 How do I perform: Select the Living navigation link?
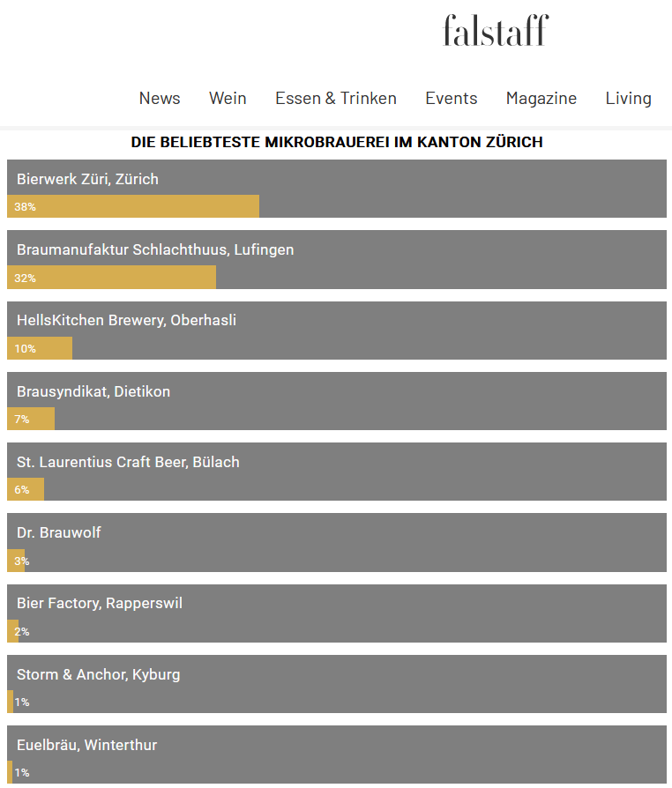[628, 98]
